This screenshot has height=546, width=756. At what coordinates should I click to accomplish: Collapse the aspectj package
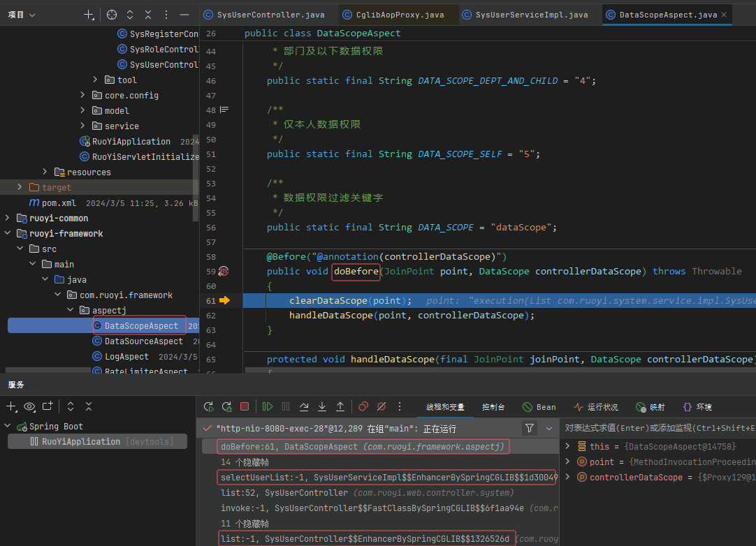pos(70,310)
